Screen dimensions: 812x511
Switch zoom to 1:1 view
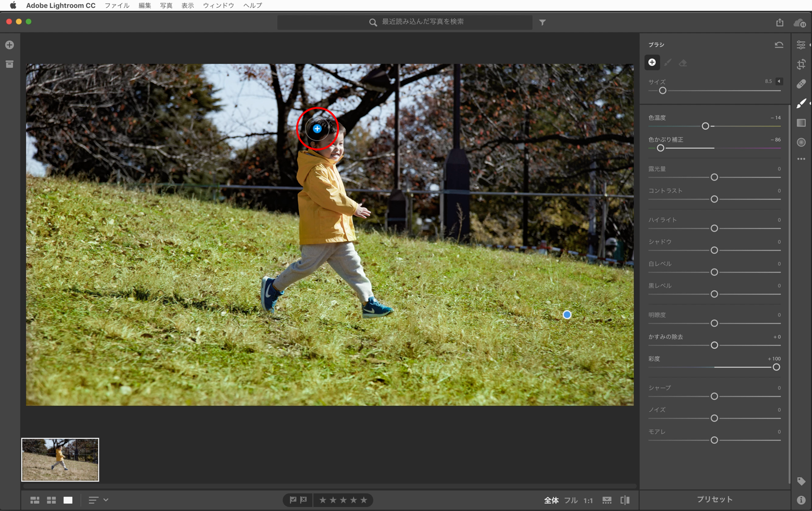click(x=588, y=500)
